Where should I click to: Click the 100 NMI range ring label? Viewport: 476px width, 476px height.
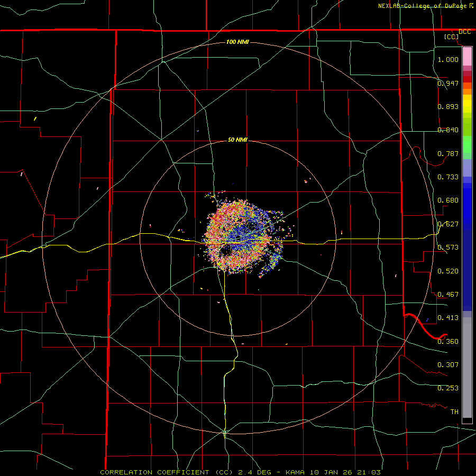point(237,42)
